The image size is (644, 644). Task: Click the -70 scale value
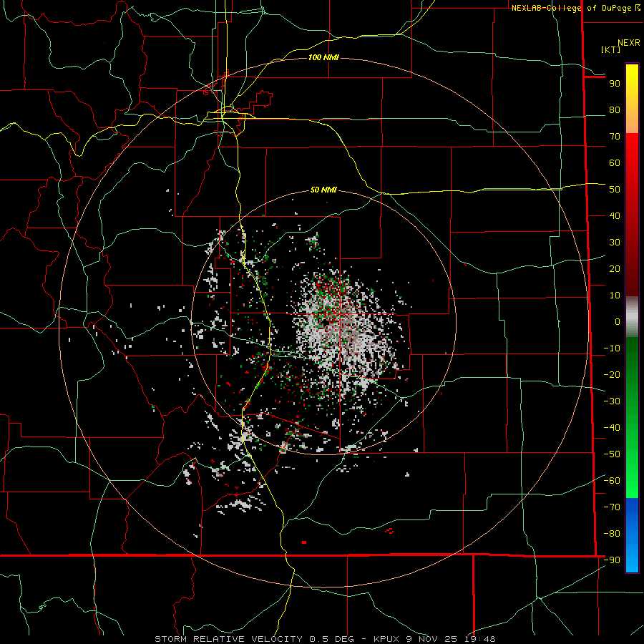[x=612, y=507]
